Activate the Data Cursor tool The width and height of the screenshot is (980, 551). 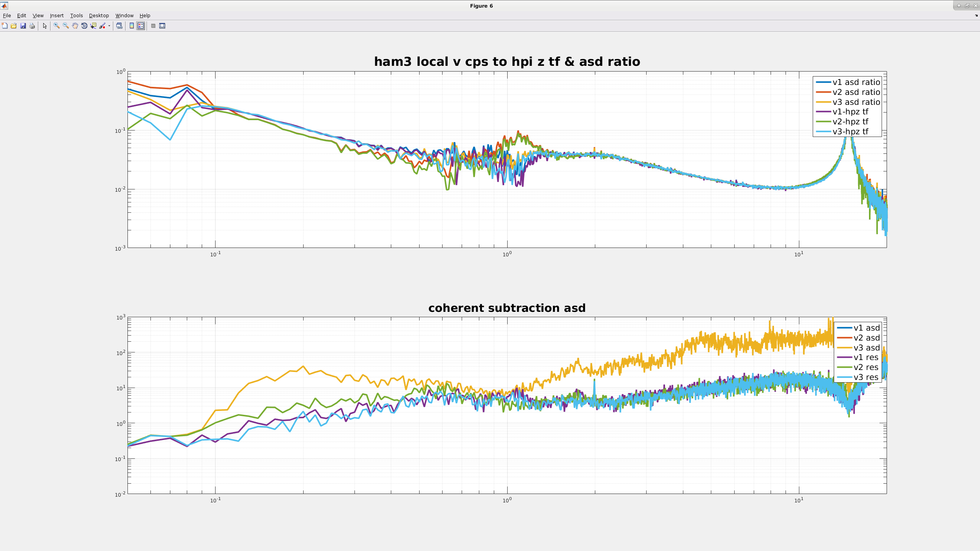pos(93,26)
